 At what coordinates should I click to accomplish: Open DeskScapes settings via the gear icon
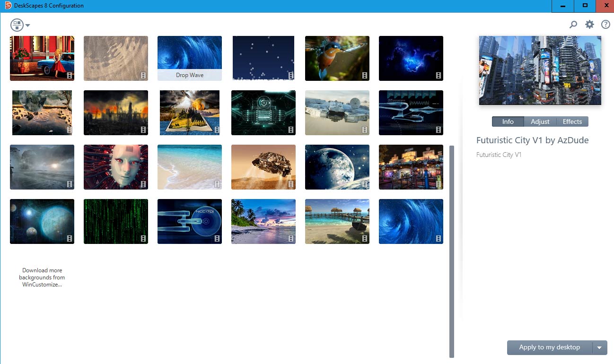click(x=589, y=24)
